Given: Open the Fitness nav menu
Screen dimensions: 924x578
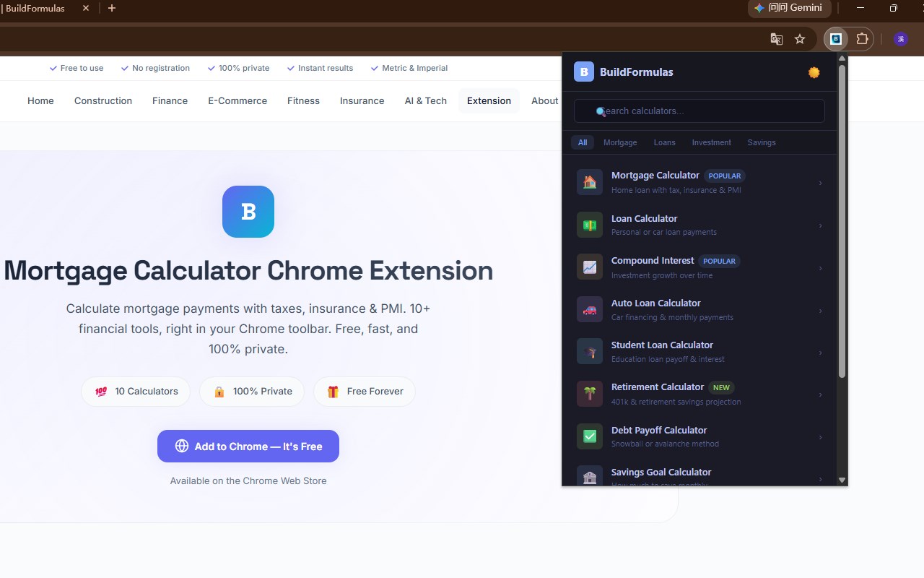Looking at the screenshot, I should click(x=303, y=101).
